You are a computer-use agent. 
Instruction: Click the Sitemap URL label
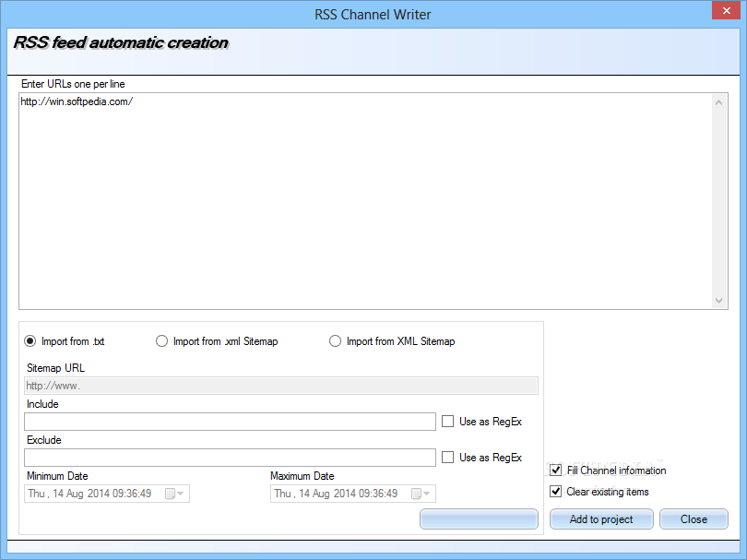tap(55, 368)
